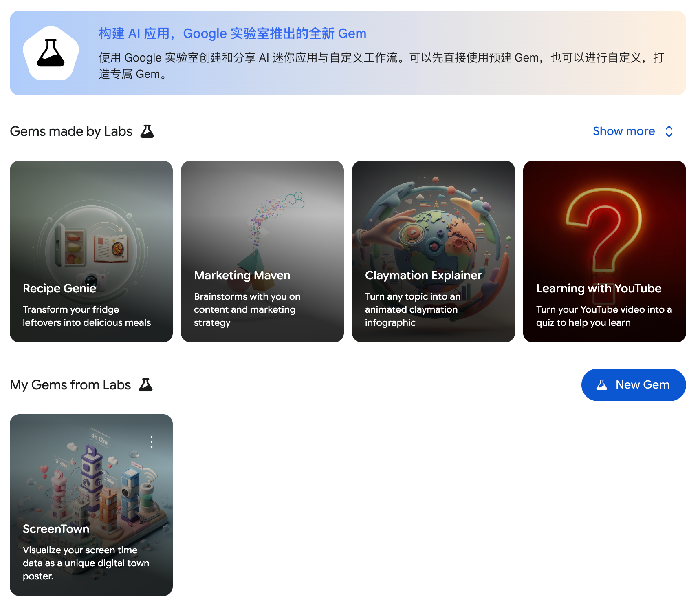Open the Learning with YouTube gem card
This screenshot has height=614, width=700.
point(605,252)
